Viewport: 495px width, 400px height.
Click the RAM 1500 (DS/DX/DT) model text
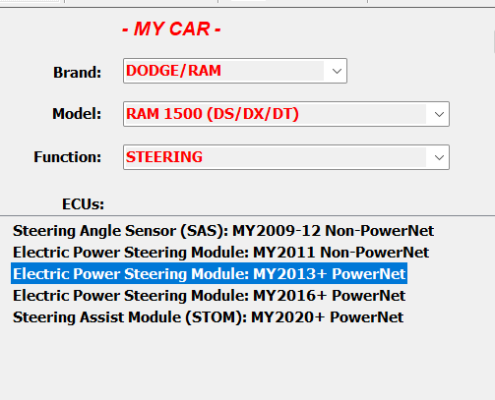click(212, 114)
